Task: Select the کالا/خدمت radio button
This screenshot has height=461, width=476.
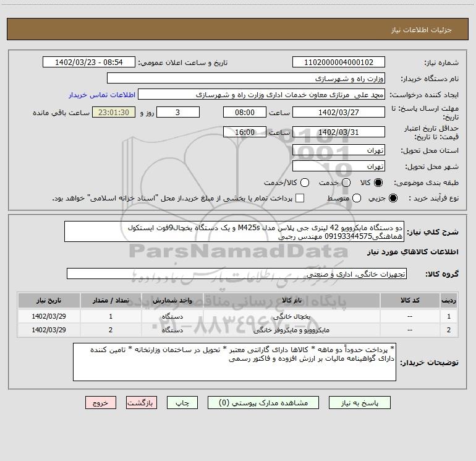Action: coord(305,183)
